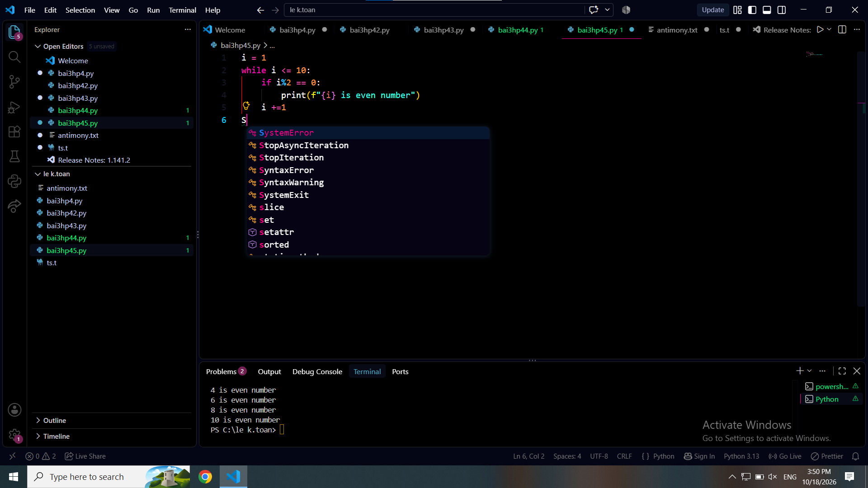Maximize the terminal panel size

click(x=842, y=371)
